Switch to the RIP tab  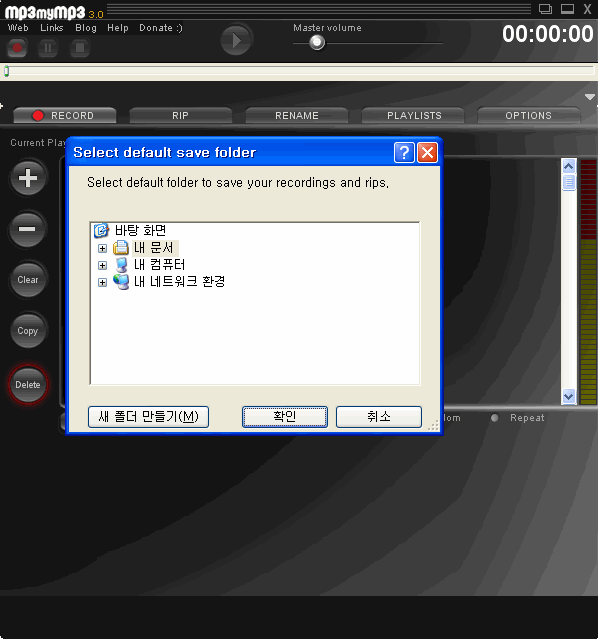click(181, 115)
